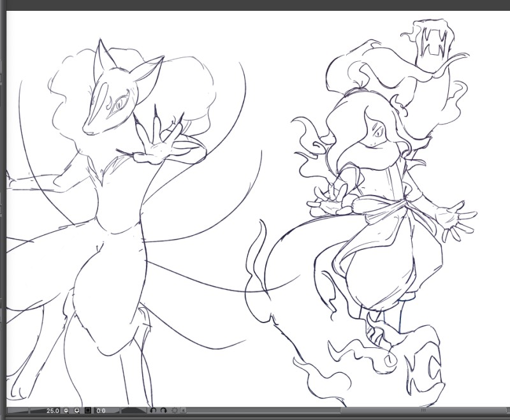The height and width of the screenshot is (420, 510).
Task: Click the horizontal scrollbar left arrow
Action: coord(184,410)
